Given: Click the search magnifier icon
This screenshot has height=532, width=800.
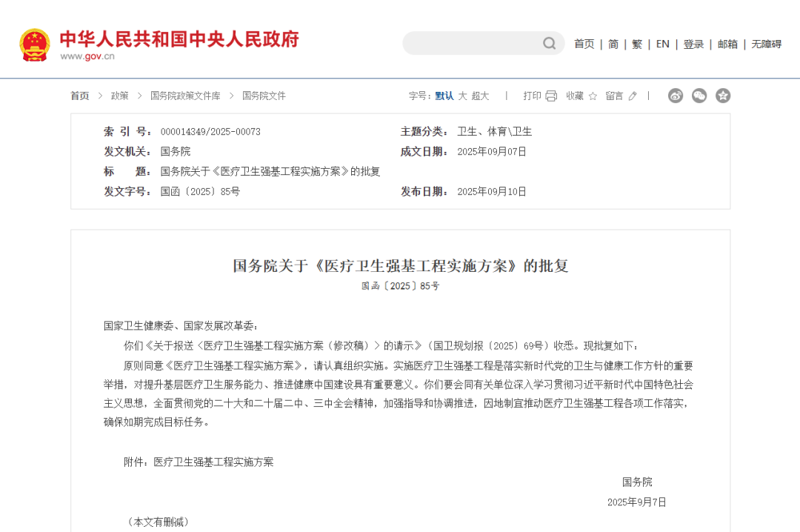Looking at the screenshot, I should (x=548, y=43).
